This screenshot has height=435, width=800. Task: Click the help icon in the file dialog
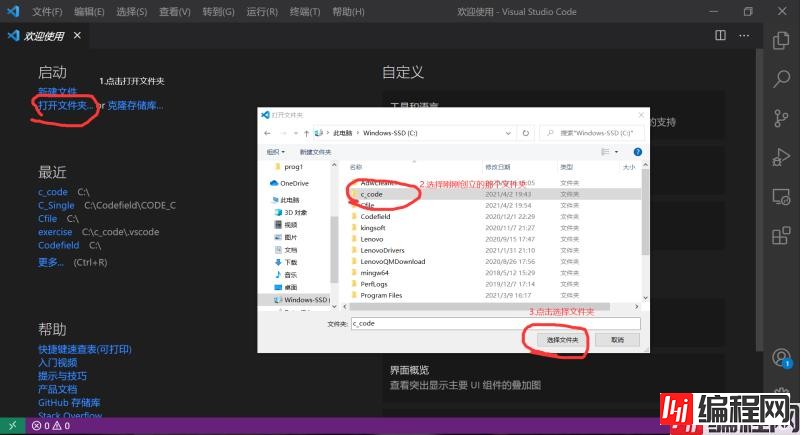coord(637,152)
